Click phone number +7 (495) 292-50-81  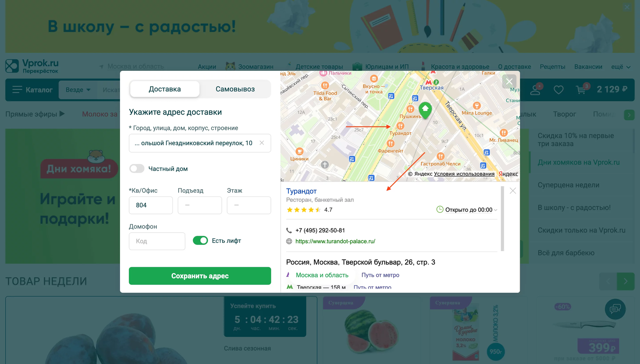click(x=320, y=230)
